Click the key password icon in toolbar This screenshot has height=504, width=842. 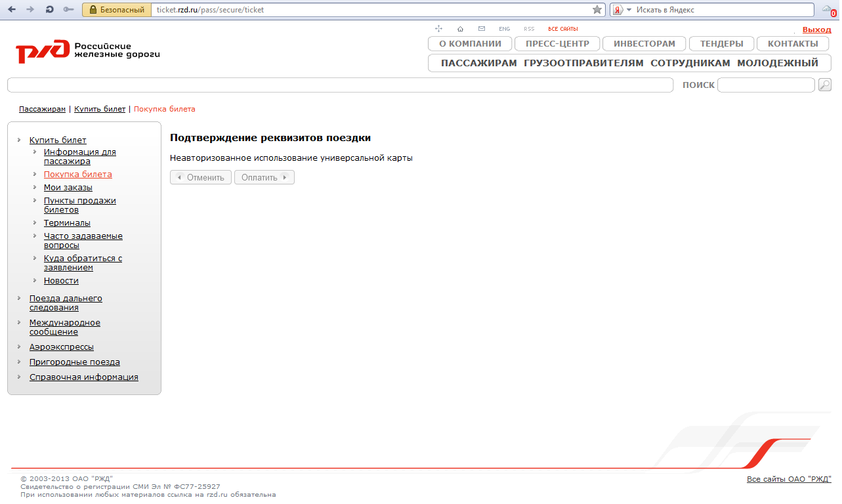point(69,10)
